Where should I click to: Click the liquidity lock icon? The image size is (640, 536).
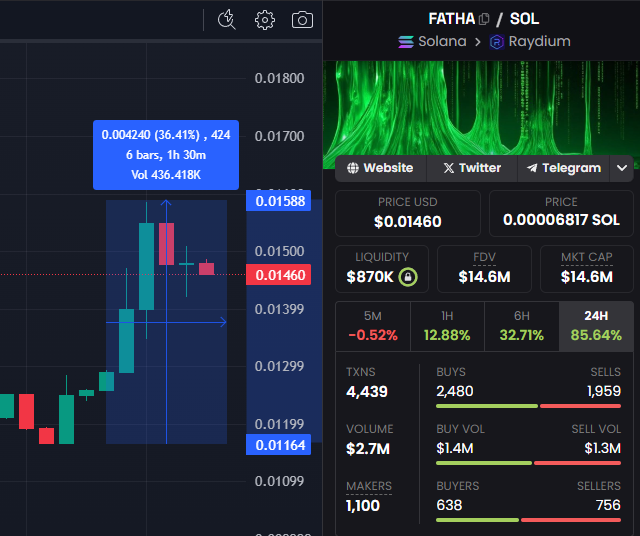408,277
